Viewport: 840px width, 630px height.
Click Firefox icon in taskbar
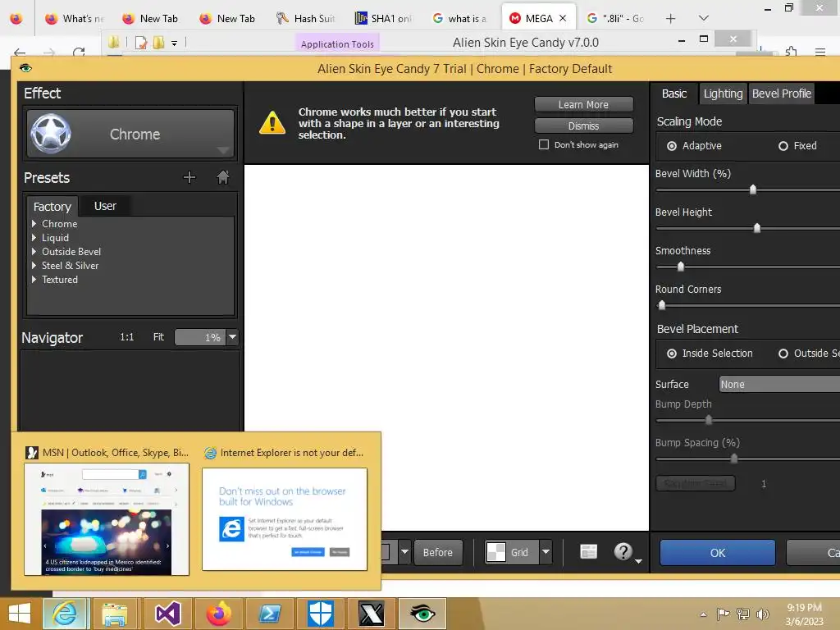pos(218,614)
